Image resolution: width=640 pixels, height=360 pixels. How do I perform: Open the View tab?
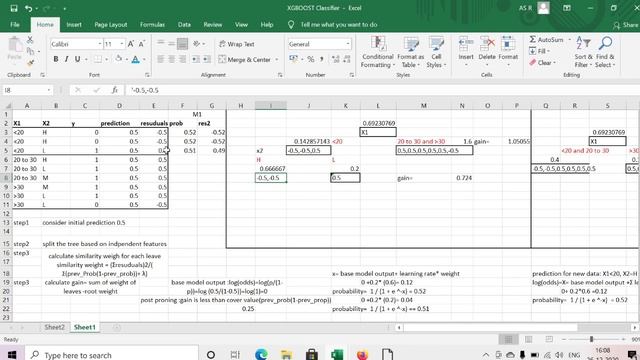tap(241, 25)
